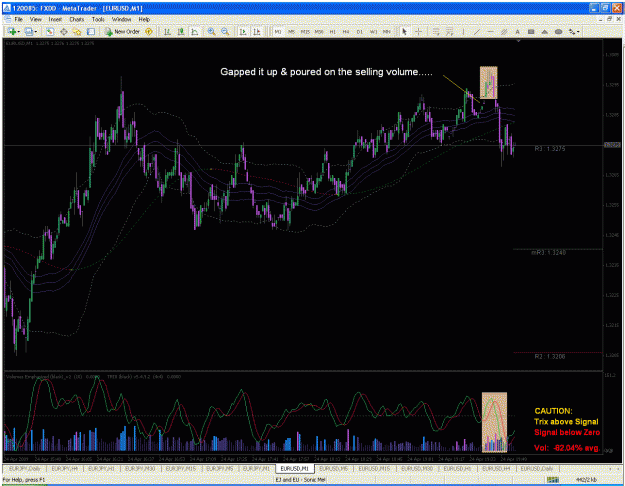
Task: Expand the New Chart dropdown arrow
Action: coord(18,31)
